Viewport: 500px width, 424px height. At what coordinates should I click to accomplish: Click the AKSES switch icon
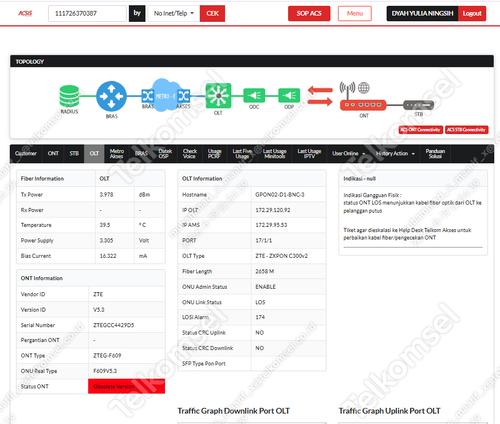tap(184, 96)
